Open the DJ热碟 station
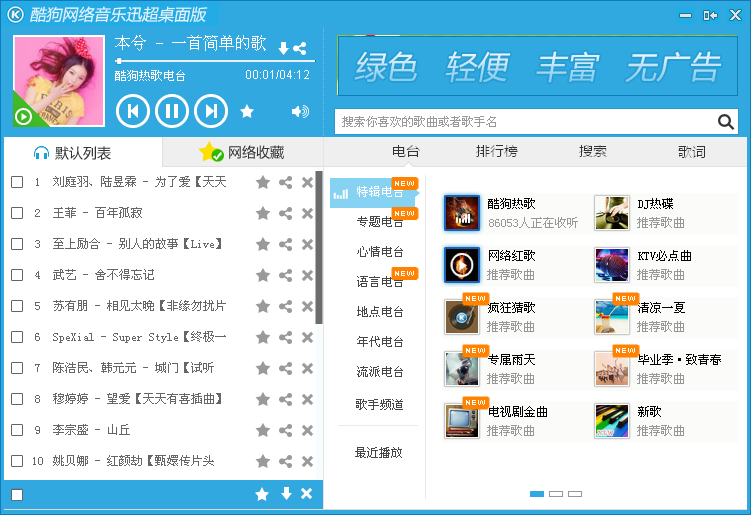Screen dimensions: 751x515 [612, 213]
